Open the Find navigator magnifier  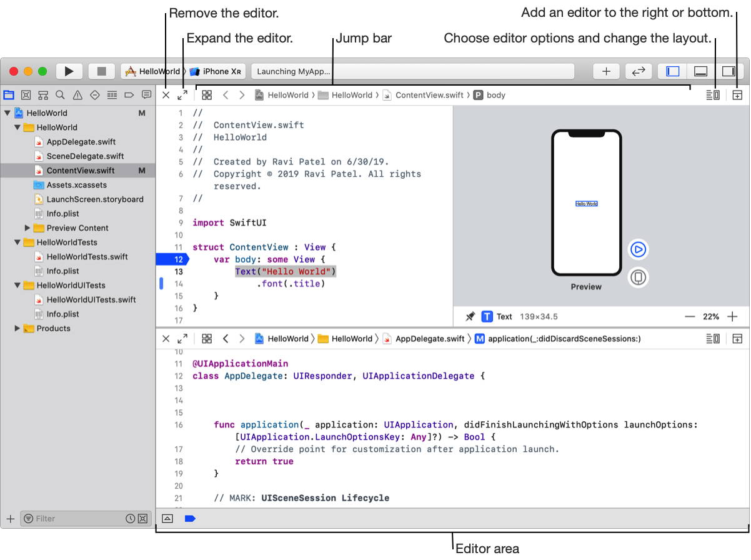point(60,95)
